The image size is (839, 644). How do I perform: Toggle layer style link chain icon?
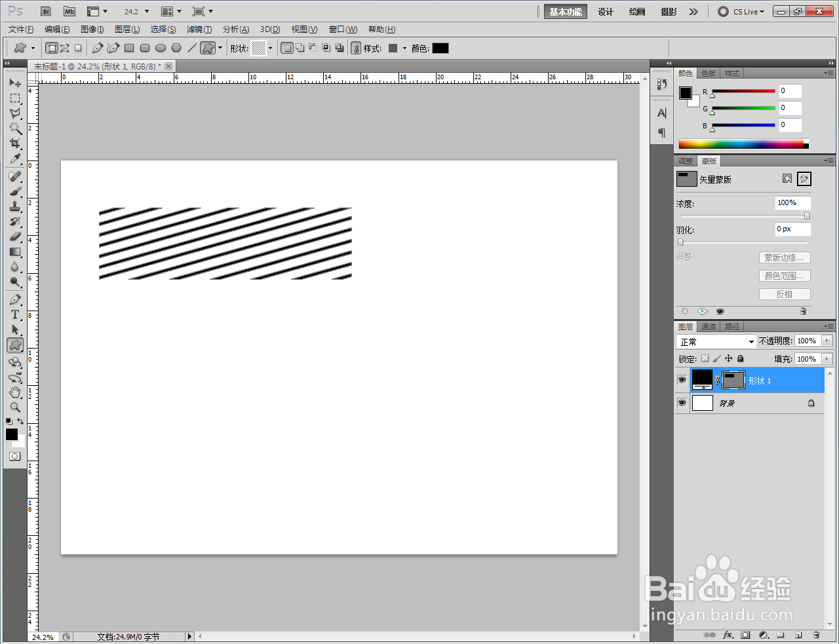(x=356, y=48)
